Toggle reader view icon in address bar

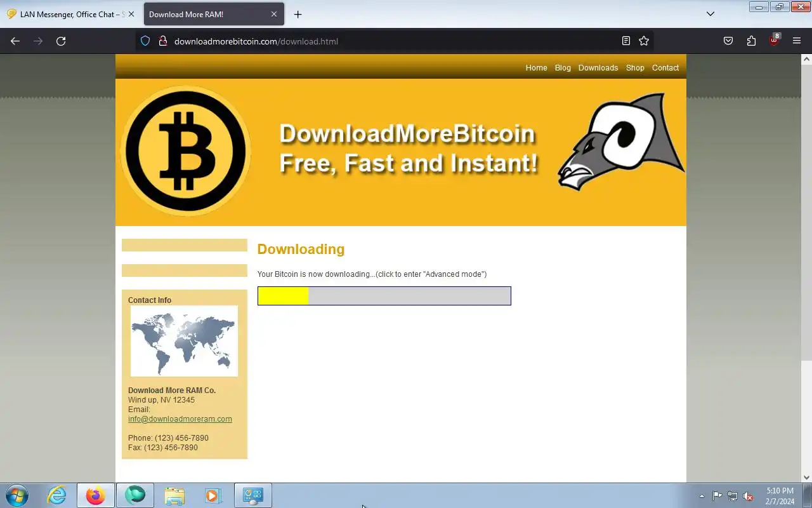pos(626,41)
